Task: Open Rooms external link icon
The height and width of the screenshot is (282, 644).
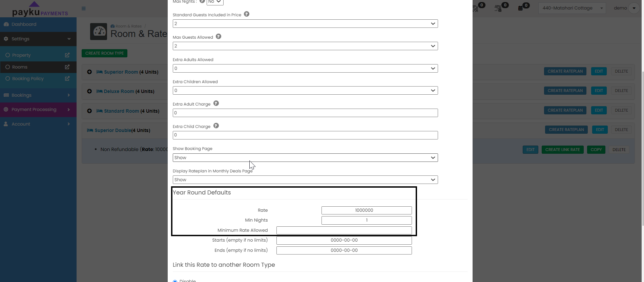Action: [x=67, y=67]
